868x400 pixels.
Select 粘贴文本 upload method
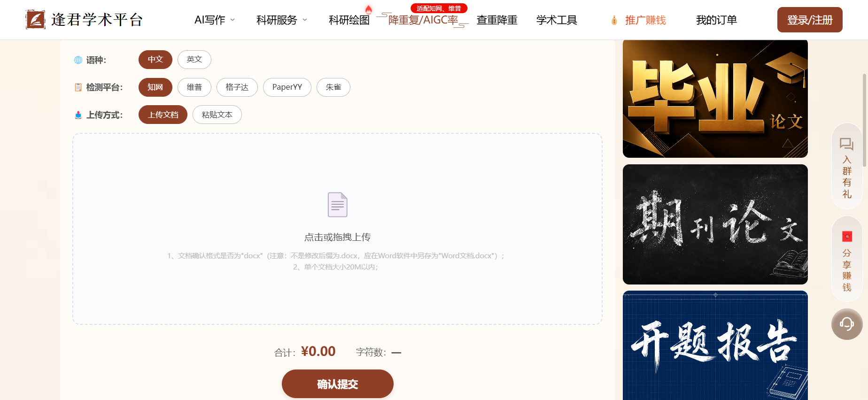click(x=217, y=115)
